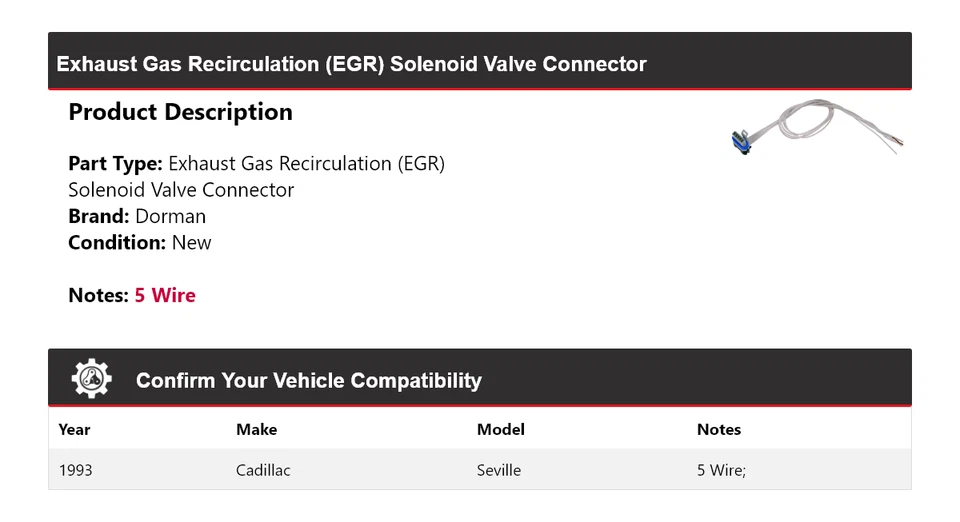Select the Seville model cell
The width and height of the screenshot is (960, 522).
point(498,470)
